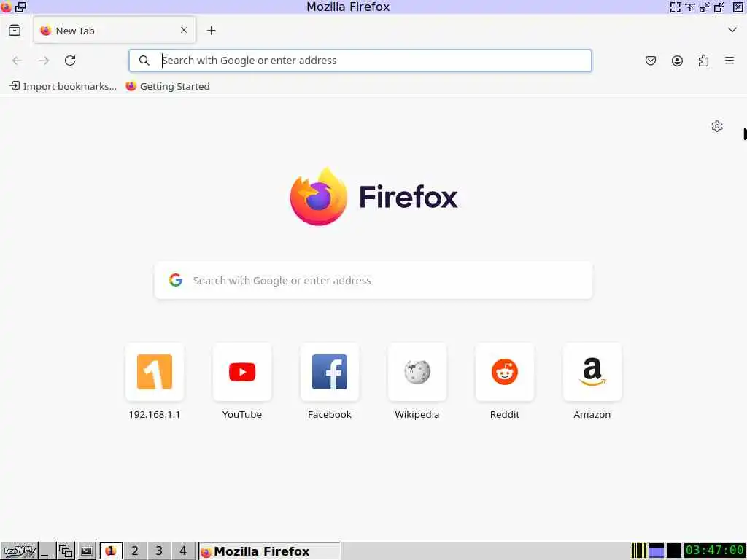
Task: Go back one page
Action: [x=18, y=61]
